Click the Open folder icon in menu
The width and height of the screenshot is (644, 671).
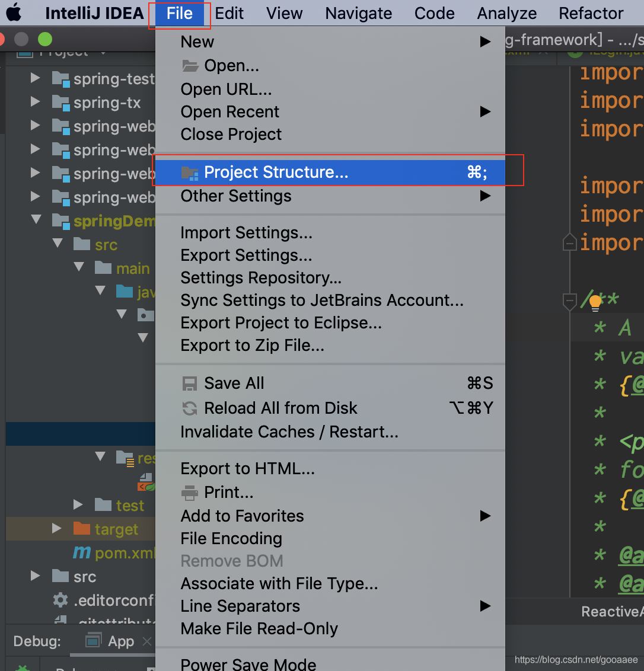click(190, 66)
